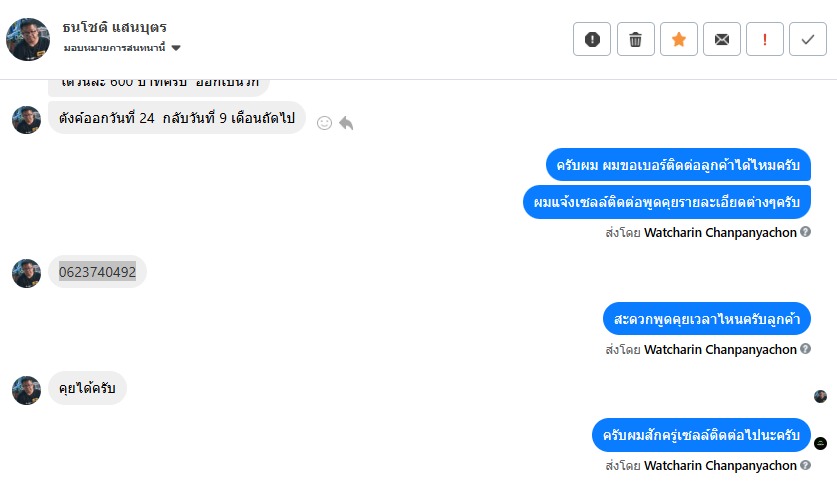Toggle the orange follow-up star

click(678, 39)
